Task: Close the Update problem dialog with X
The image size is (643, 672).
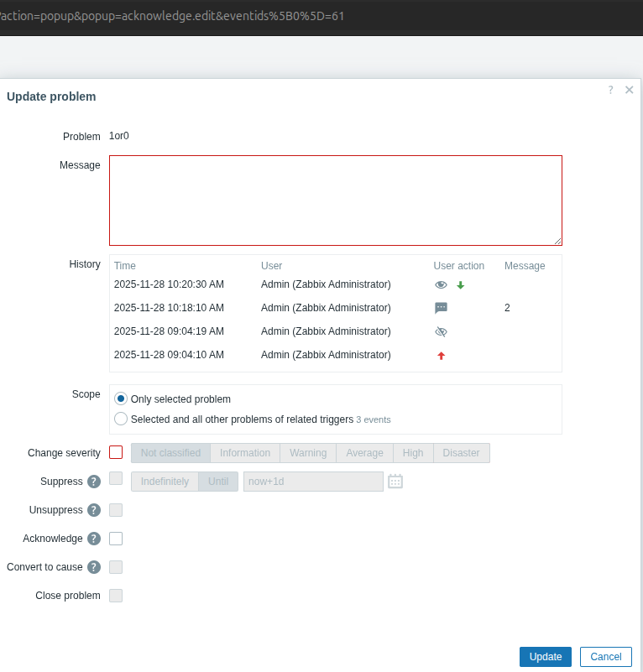Action: point(629,90)
